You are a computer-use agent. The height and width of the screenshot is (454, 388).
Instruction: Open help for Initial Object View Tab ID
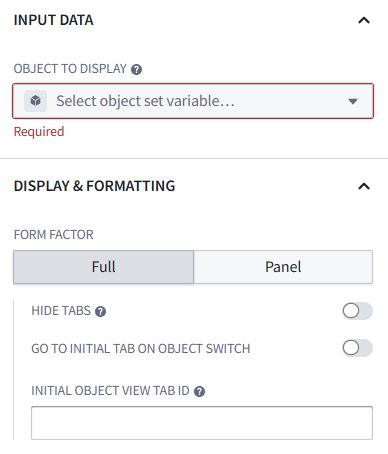tap(199, 391)
